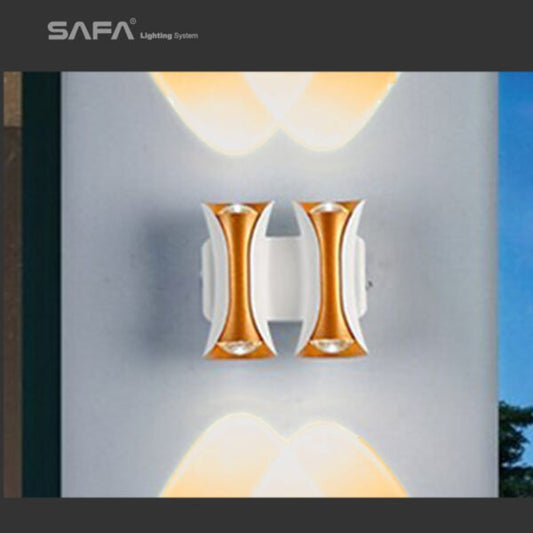Select the bottom lens of the left lamp
Screen dimensions: 533x533
(239, 347)
